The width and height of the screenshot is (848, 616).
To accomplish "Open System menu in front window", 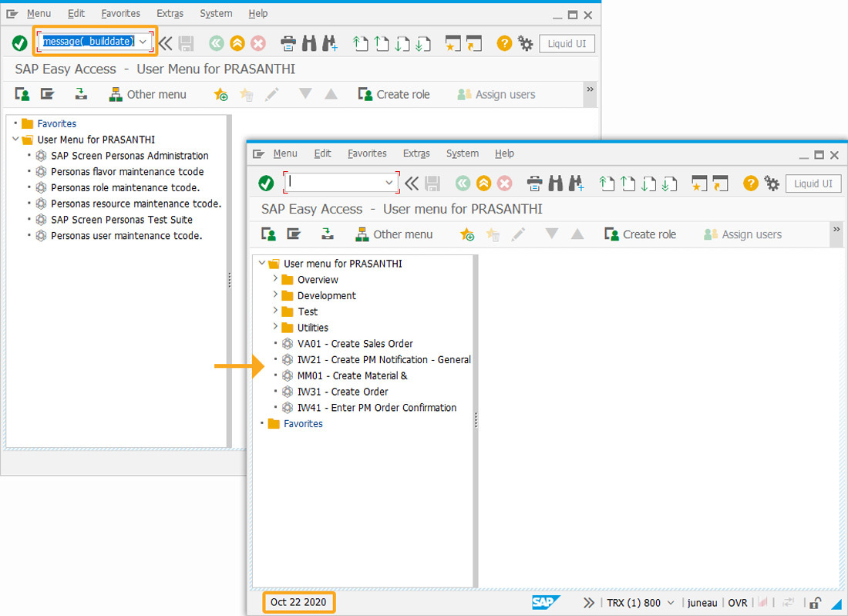I will pos(463,153).
